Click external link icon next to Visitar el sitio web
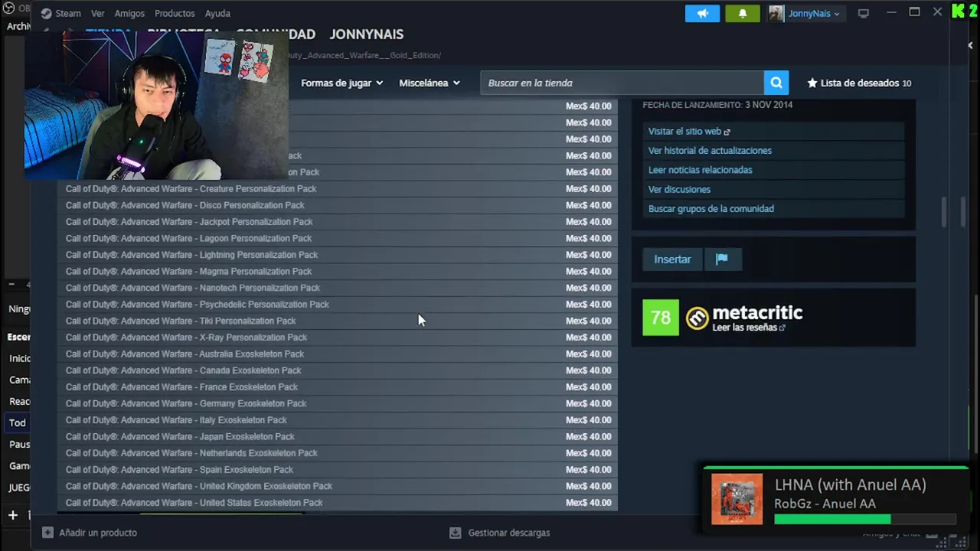The image size is (980, 551). (x=727, y=132)
